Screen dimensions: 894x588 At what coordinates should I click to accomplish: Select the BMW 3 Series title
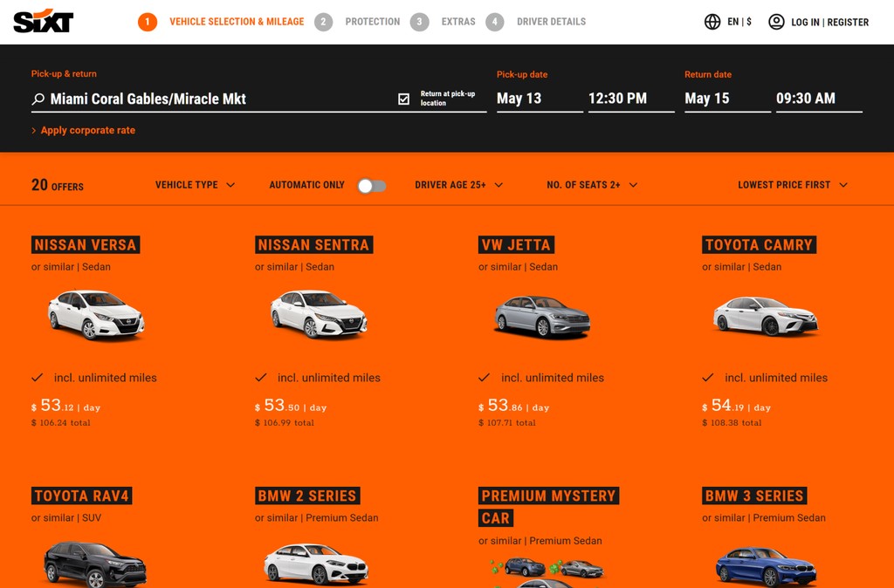[x=754, y=496]
